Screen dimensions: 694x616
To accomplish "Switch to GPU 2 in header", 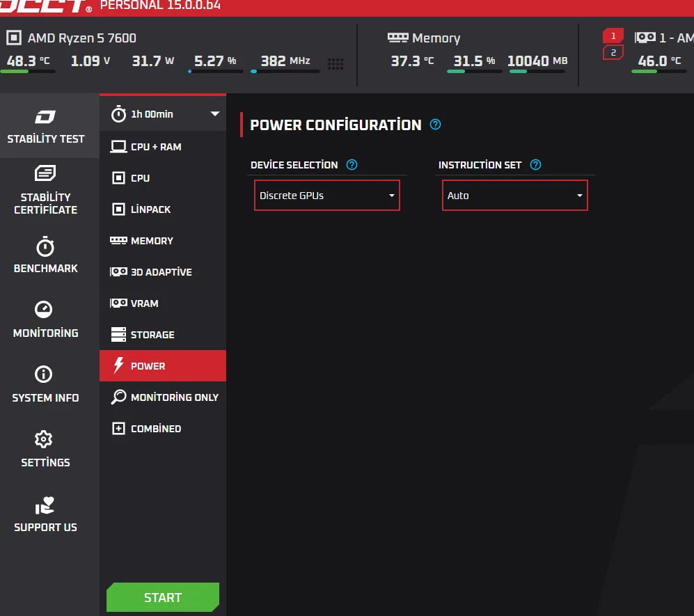I will pyautogui.click(x=613, y=52).
